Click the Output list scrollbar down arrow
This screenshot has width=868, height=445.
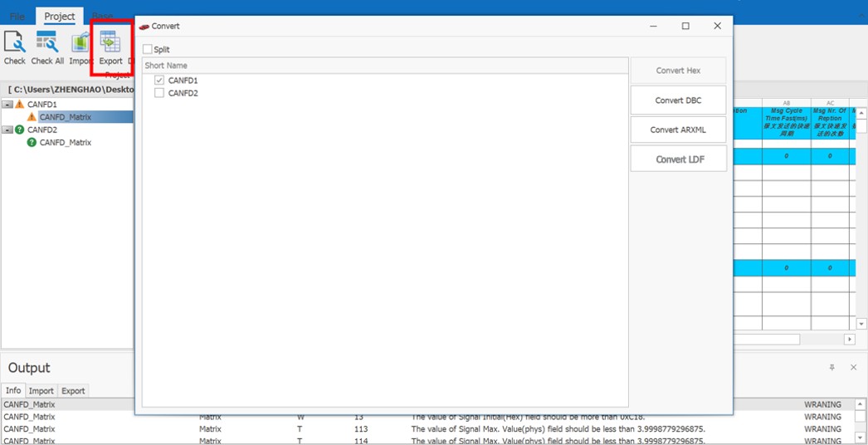click(x=861, y=438)
